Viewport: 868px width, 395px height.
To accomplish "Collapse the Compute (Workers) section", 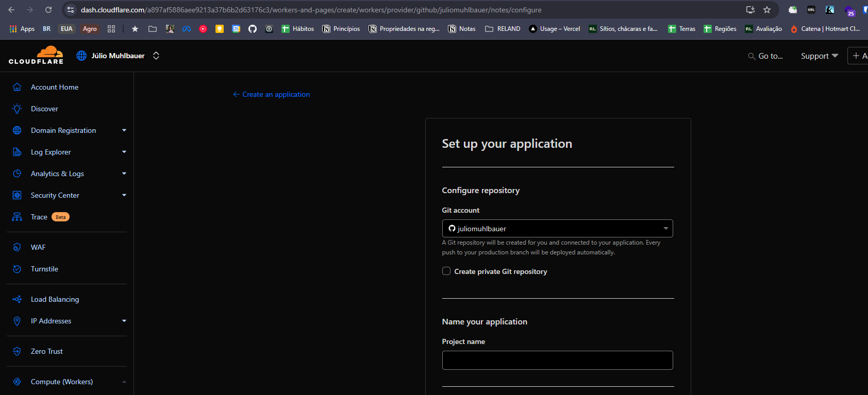I will click(x=124, y=382).
